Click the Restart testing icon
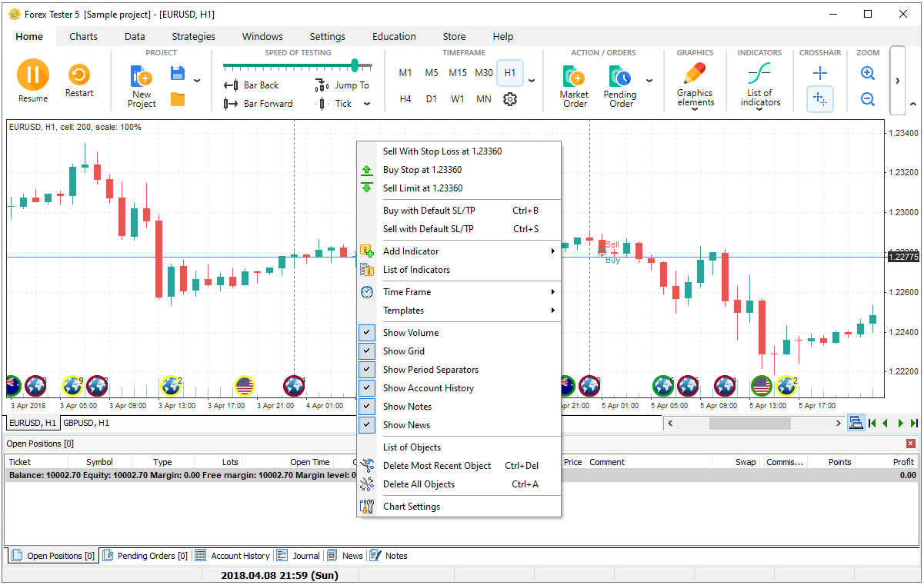The height and width of the screenshot is (585, 924). click(x=79, y=75)
